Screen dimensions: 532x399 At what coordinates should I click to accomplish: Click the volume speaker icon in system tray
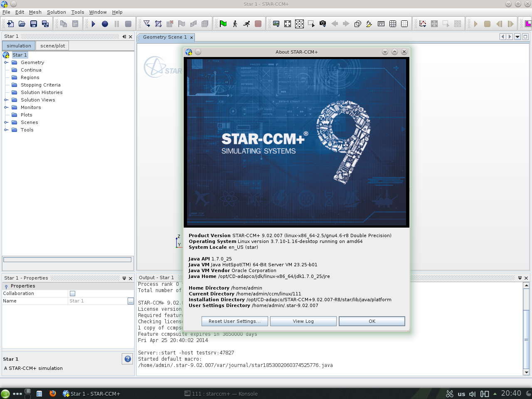pyautogui.click(x=472, y=394)
